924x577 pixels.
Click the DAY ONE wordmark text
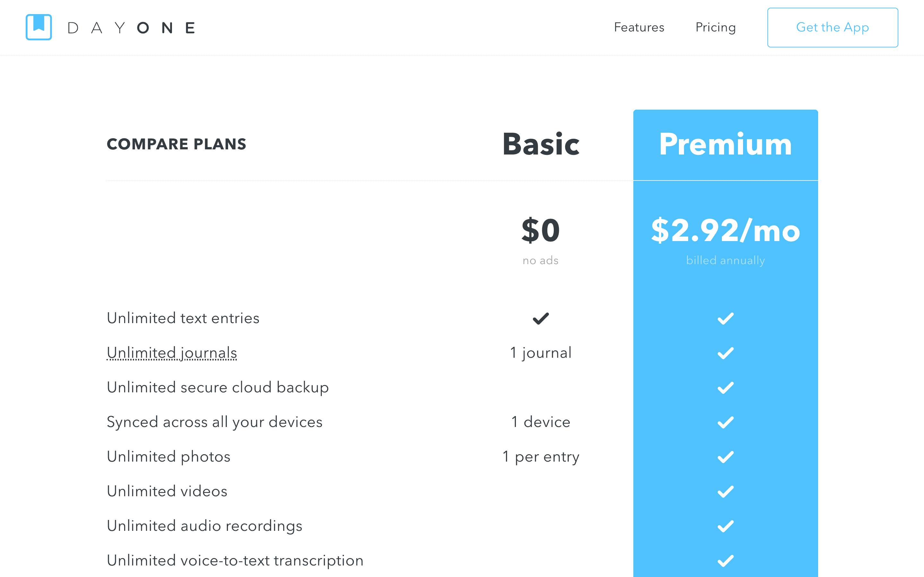(x=132, y=28)
